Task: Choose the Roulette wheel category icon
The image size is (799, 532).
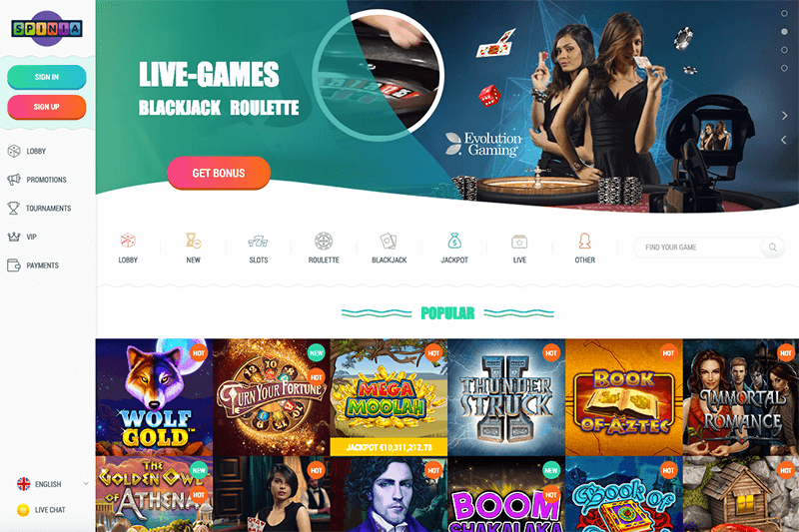Action: click(x=324, y=241)
